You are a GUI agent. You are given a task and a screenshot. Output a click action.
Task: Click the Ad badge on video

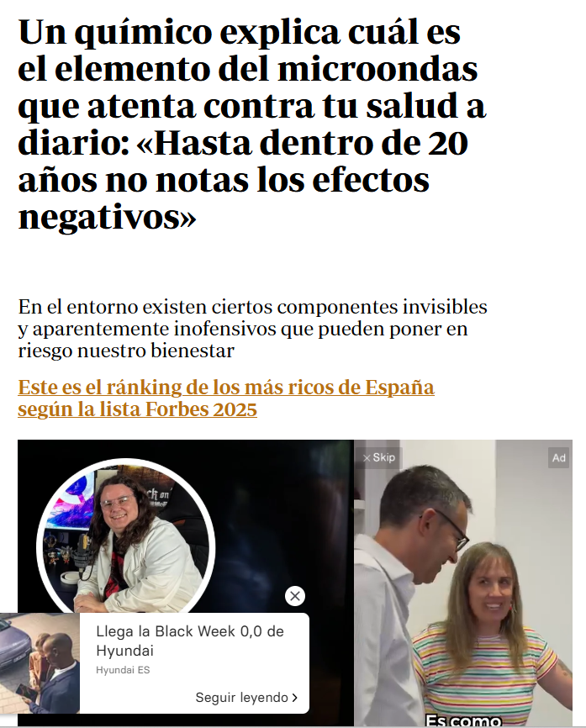click(x=558, y=458)
